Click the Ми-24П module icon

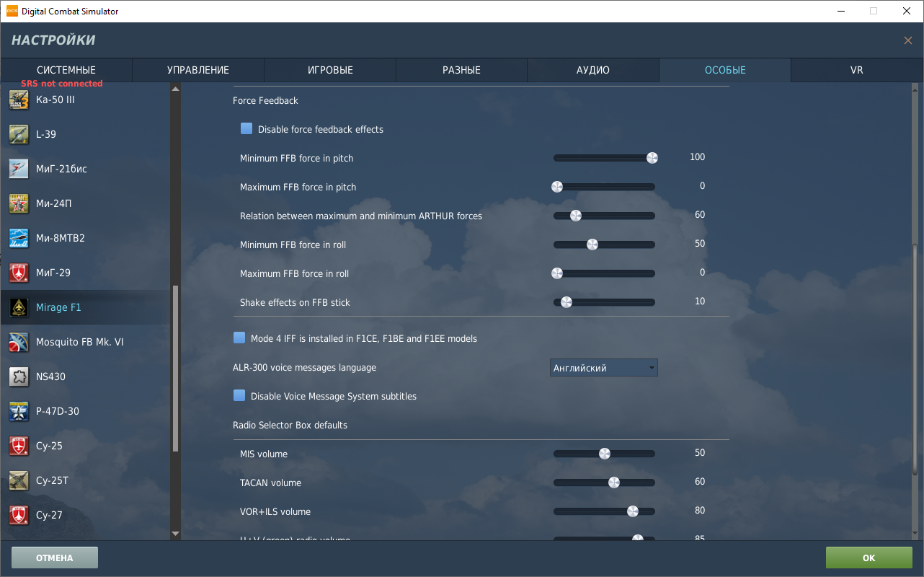pyautogui.click(x=19, y=203)
